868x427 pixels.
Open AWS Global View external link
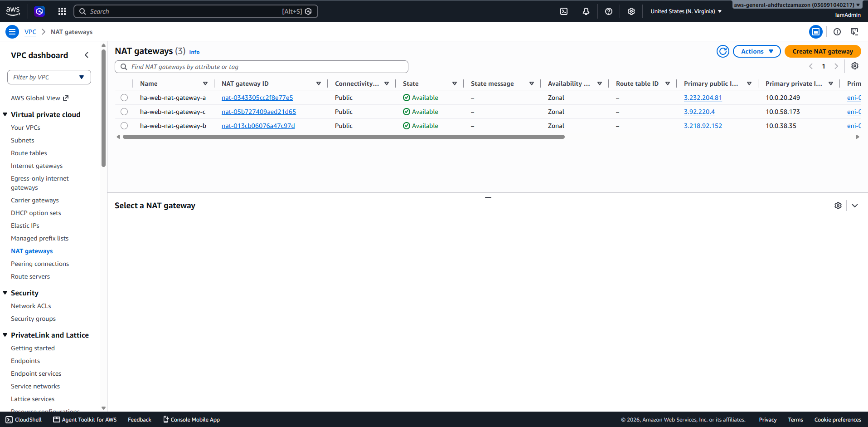tap(40, 98)
